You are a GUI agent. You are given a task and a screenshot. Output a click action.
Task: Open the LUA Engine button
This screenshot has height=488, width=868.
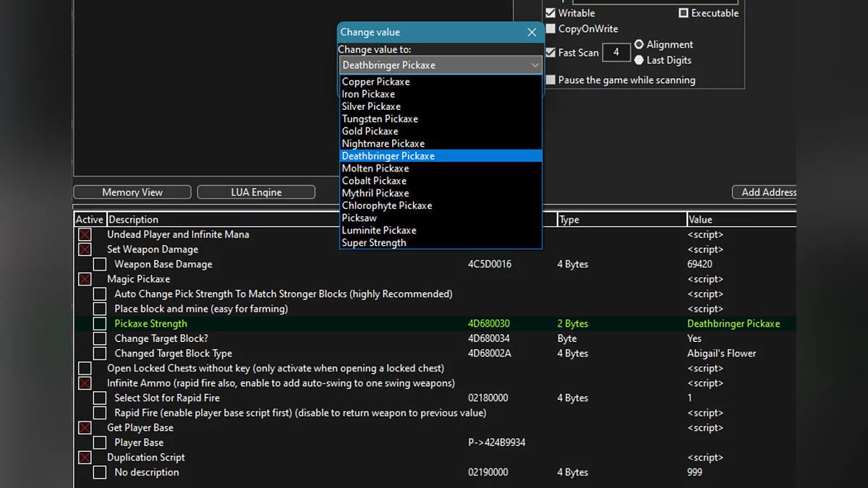(256, 192)
